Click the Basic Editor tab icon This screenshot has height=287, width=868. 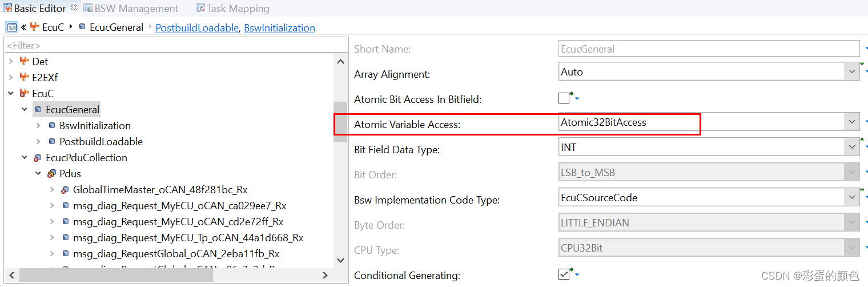(x=7, y=9)
